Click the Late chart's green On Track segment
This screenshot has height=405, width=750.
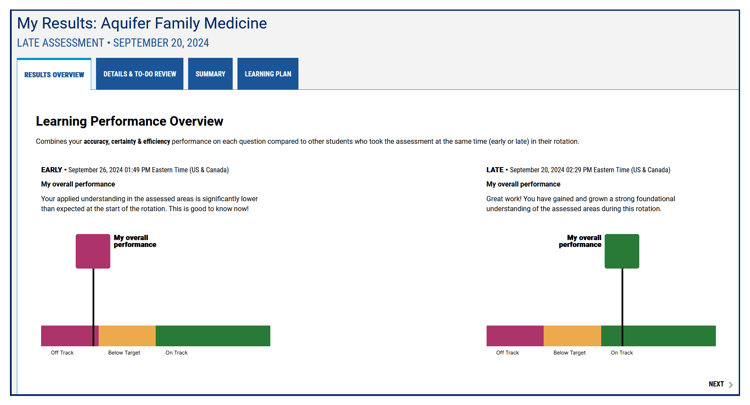tap(659, 336)
